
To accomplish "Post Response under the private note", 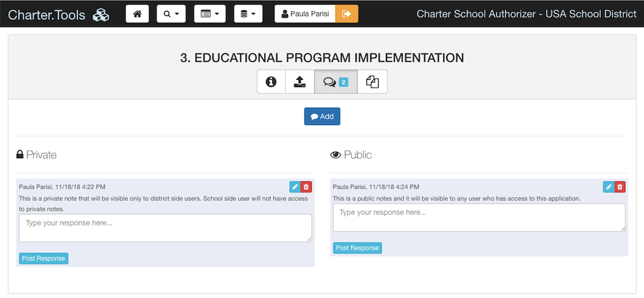I will (x=44, y=259).
